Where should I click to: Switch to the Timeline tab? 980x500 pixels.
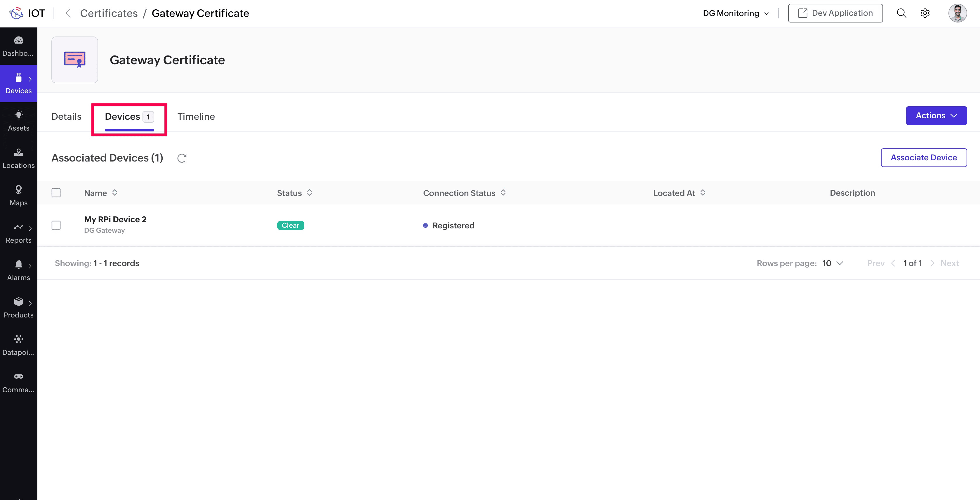click(196, 117)
